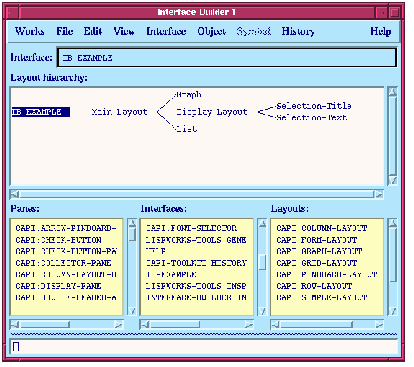Click the echo area at the window bottom

(x=204, y=347)
